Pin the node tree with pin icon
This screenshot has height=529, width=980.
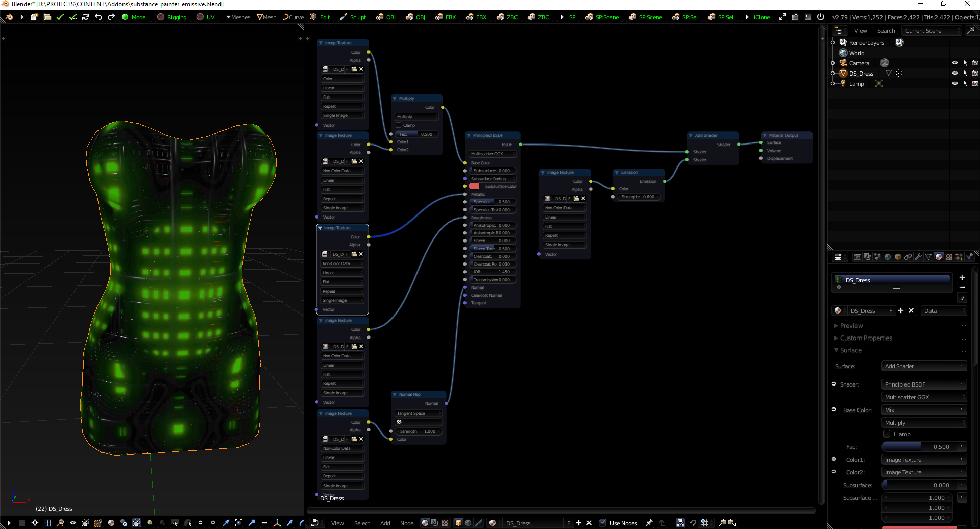pyautogui.click(x=649, y=523)
